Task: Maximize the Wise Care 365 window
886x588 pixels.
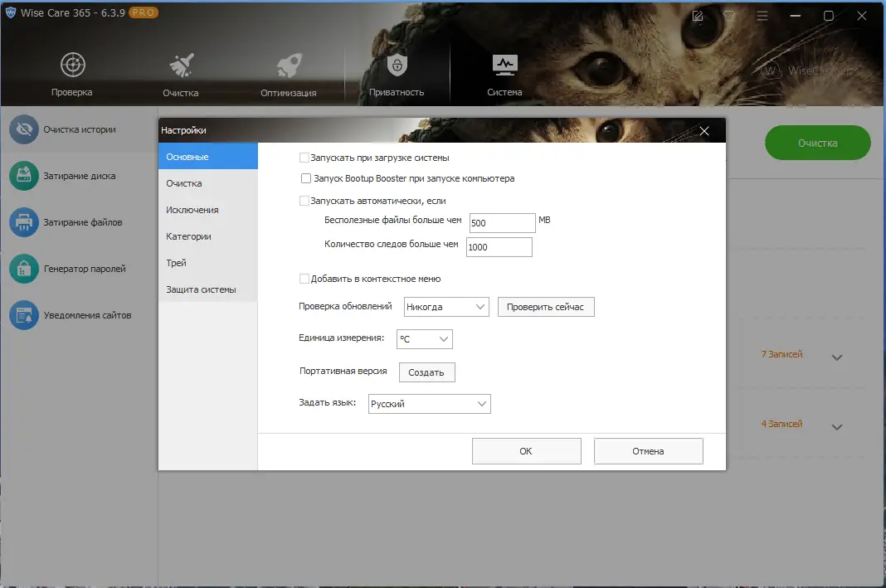Action: click(x=829, y=16)
